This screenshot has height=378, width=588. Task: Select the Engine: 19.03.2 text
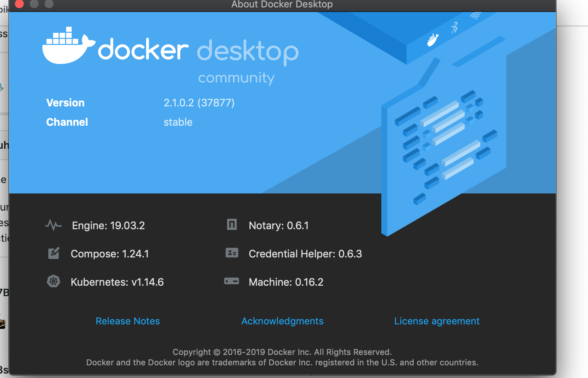(x=108, y=225)
